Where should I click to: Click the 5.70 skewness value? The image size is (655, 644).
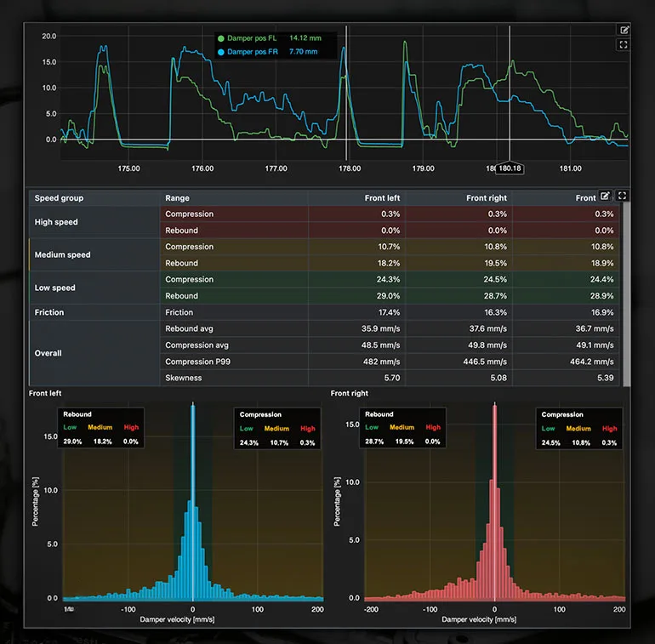(392, 378)
